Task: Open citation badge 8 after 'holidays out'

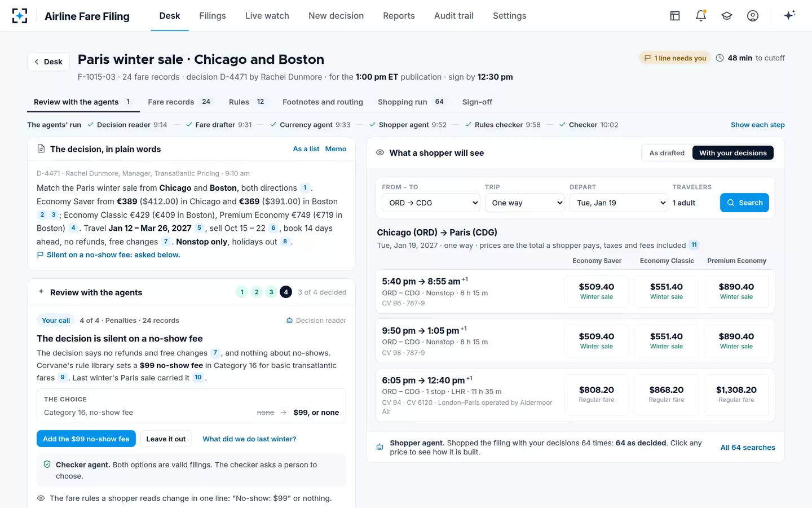Action: coord(285,242)
